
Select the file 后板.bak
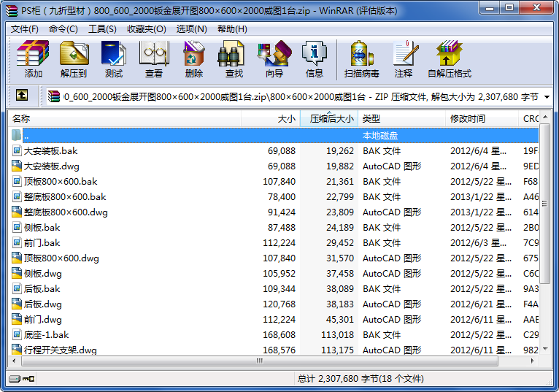click(42, 289)
